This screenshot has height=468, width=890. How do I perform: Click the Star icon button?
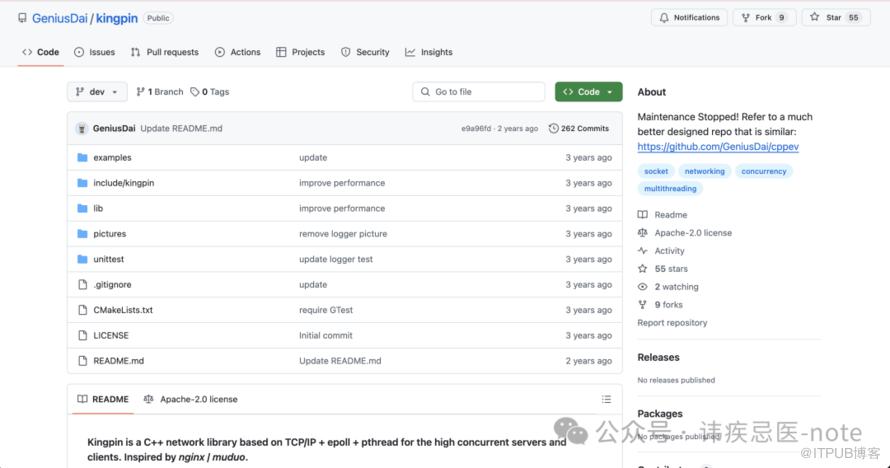click(815, 18)
